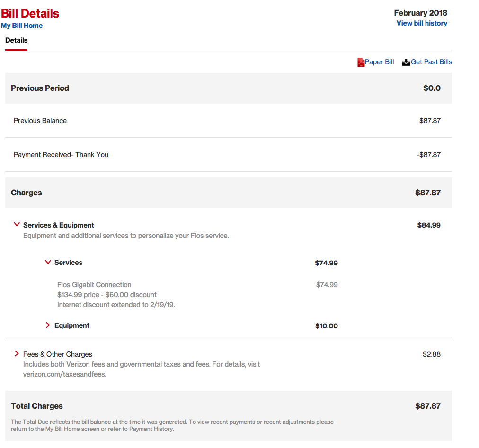Click the Payment Received- Thank You row
The height and width of the screenshot is (448, 479).
pos(61,155)
